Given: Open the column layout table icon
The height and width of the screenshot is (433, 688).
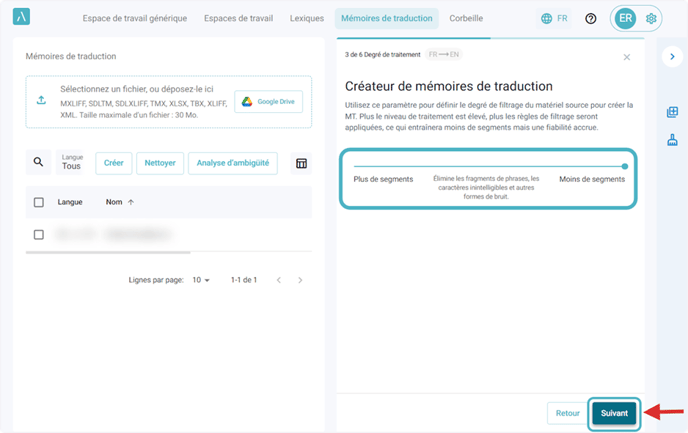Looking at the screenshot, I should point(301,163).
